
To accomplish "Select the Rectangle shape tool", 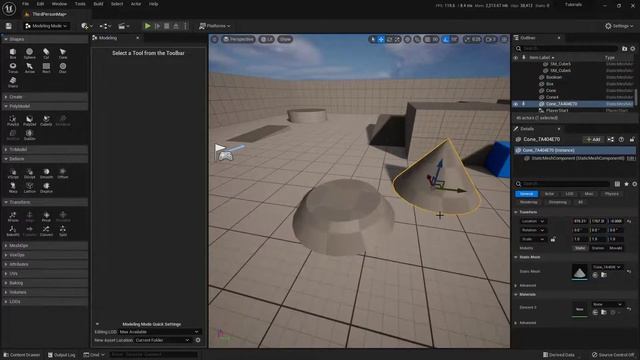I will coord(46,68).
